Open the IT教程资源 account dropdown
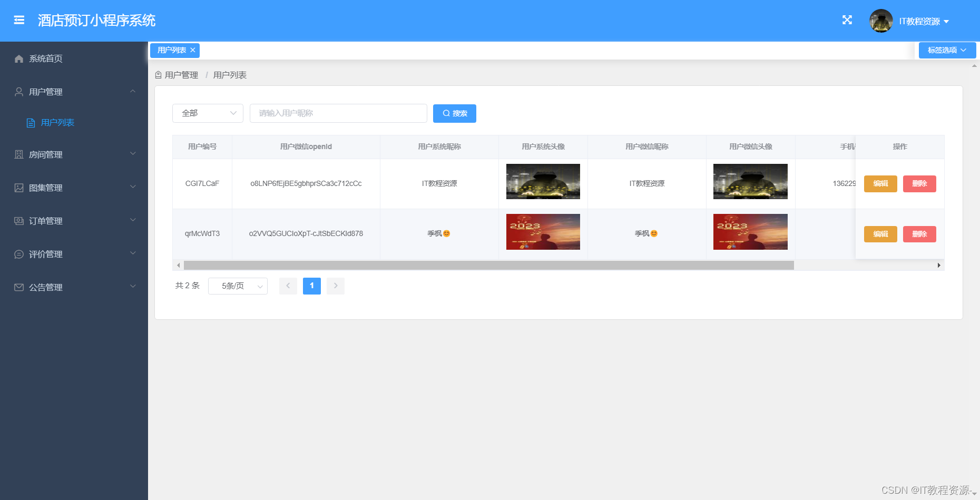 (924, 21)
